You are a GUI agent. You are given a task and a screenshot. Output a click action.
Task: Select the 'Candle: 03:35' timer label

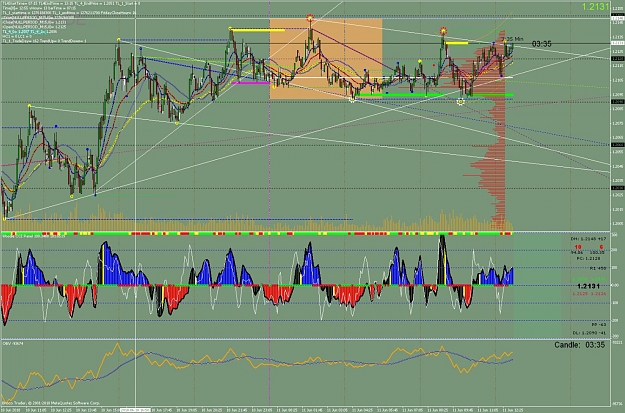click(579, 345)
